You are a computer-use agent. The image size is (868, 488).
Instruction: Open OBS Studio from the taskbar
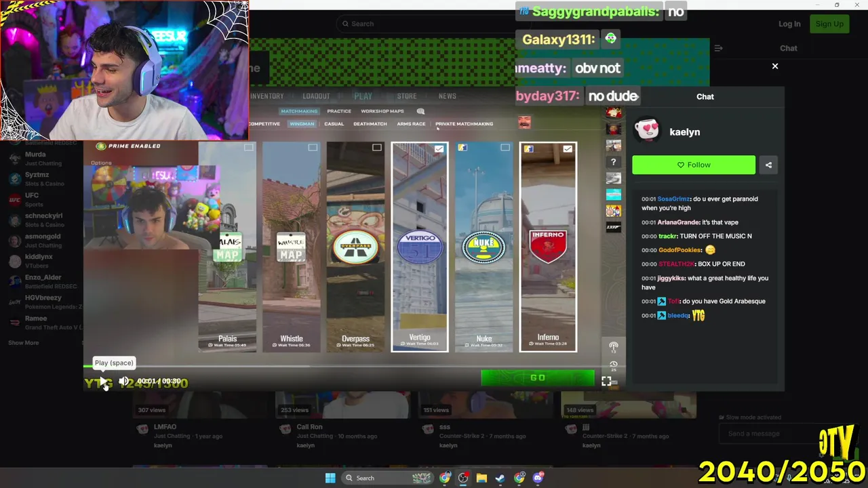[x=463, y=478]
